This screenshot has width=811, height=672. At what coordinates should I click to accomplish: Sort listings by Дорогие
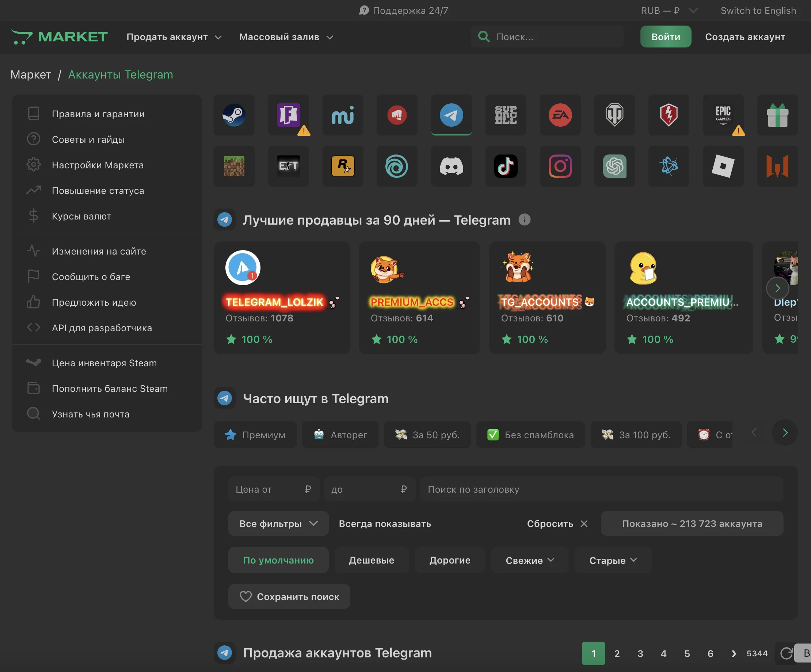450,560
